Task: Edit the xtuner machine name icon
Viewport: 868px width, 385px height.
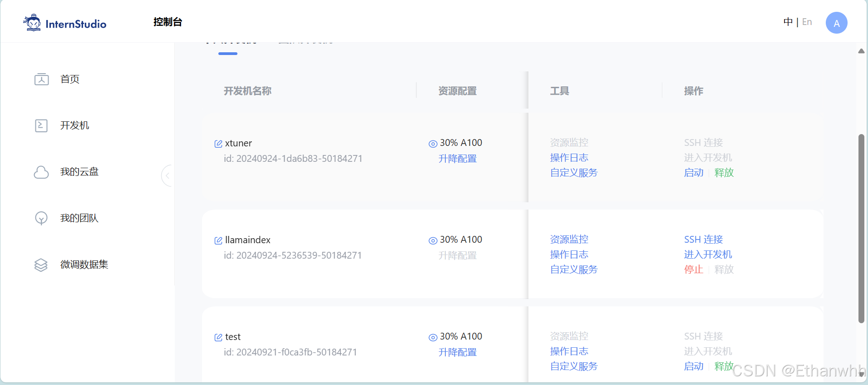Action: click(218, 144)
